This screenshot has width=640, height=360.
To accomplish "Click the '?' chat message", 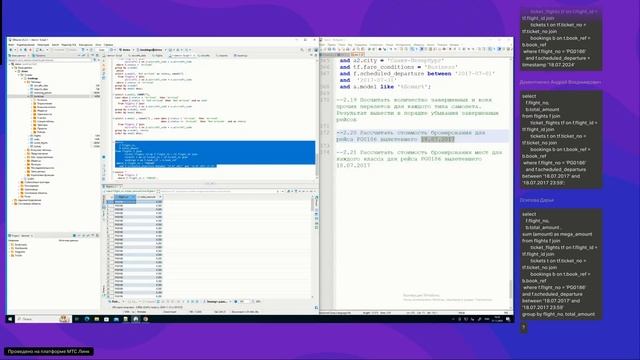I will click(524, 327).
